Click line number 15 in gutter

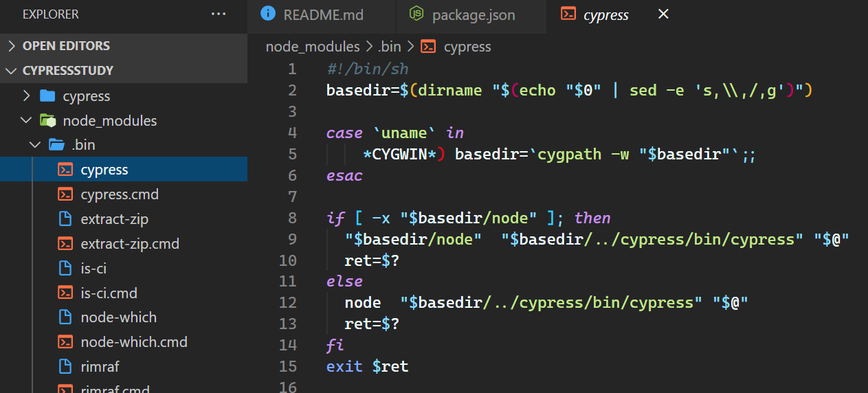[288, 366]
